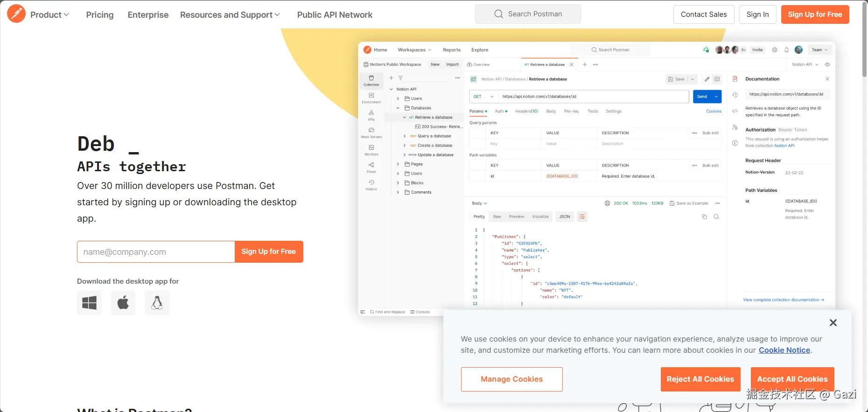Open the Workspaces dropdown in app preview
Viewport: 868px width, 412px height.
[414, 50]
